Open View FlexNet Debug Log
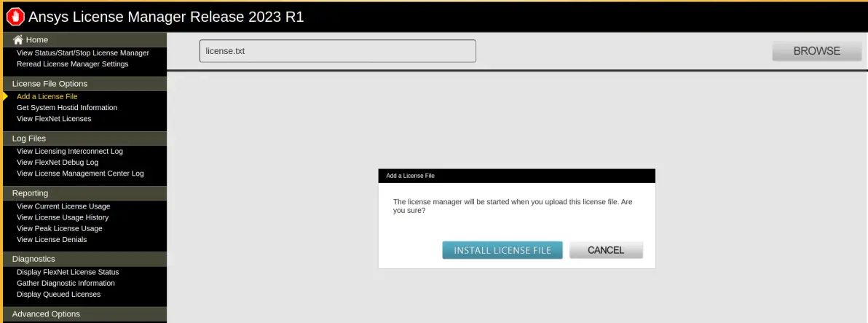 tap(58, 163)
